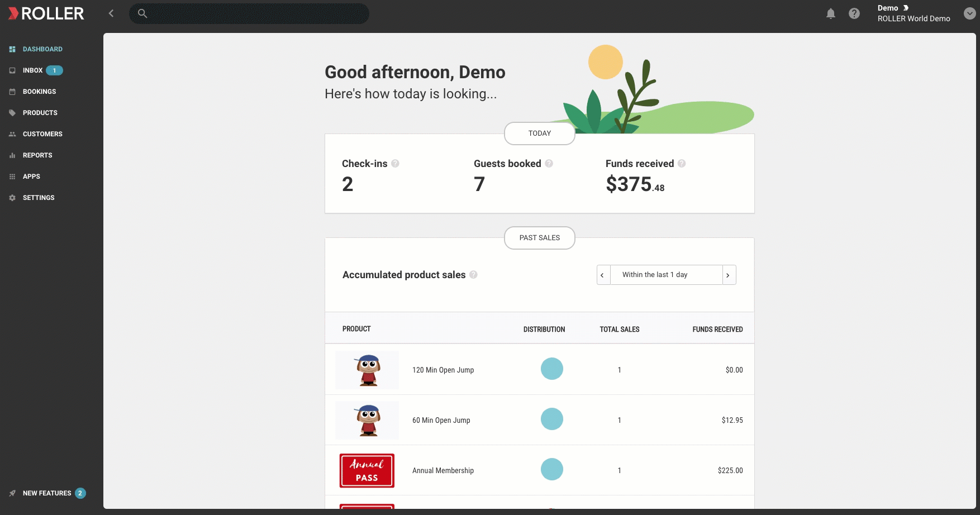Click the New Features rocket icon
980x515 pixels.
[12, 493]
